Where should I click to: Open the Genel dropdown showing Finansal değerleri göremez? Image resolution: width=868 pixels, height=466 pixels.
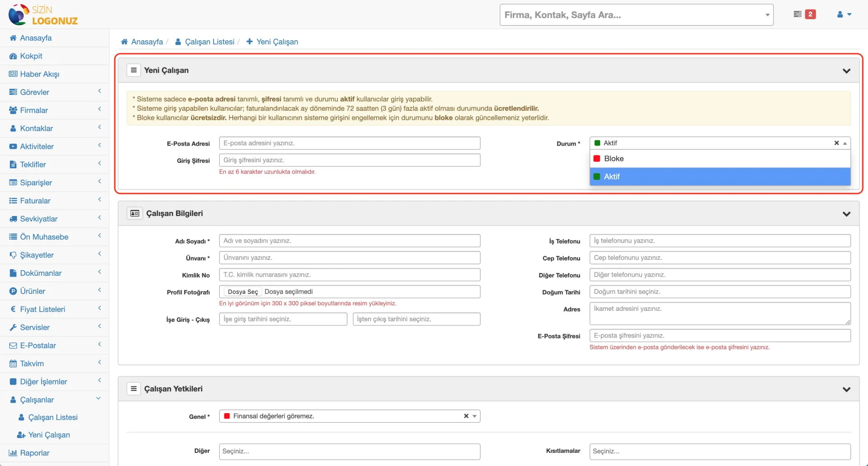349,416
